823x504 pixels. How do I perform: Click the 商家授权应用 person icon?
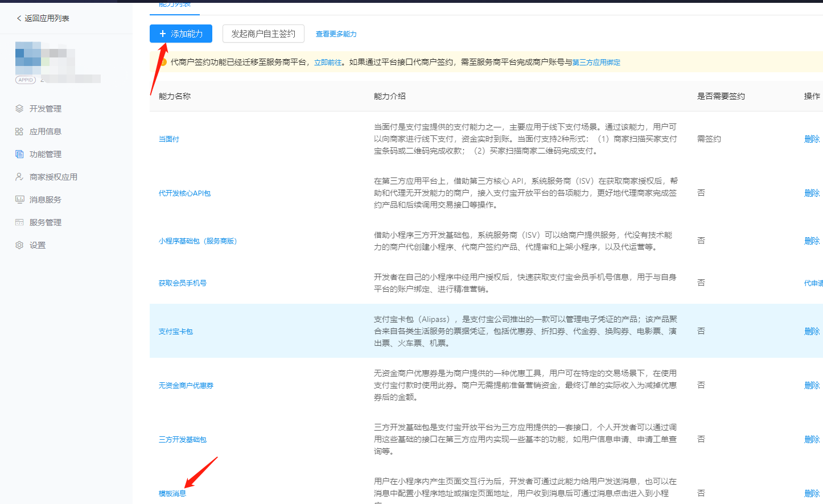(x=19, y=177)
